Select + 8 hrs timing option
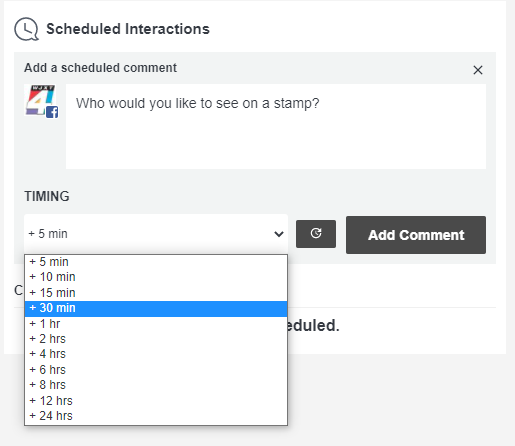The height and width of the screenshot is (446, 515). [x=156, y=385]
